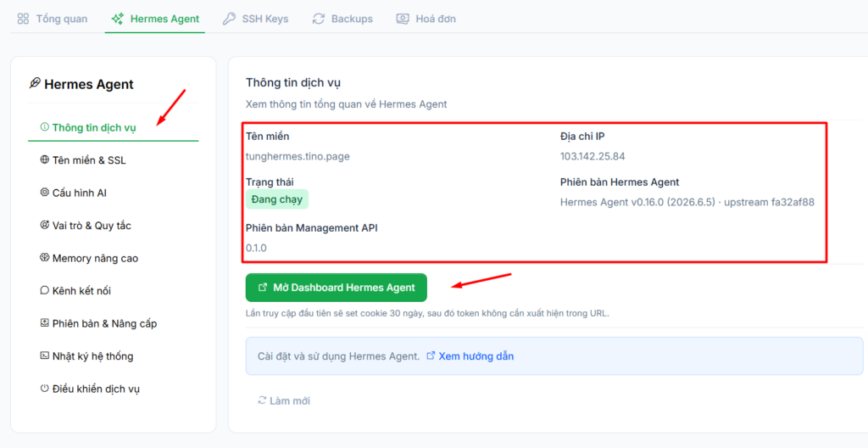Open Cấu hình AI section
The image size is (868, 448).
pos(113,193)
